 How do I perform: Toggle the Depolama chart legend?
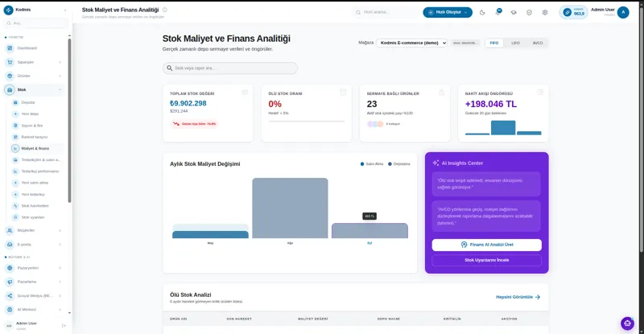pyautogui.click(x=398, y=164)
